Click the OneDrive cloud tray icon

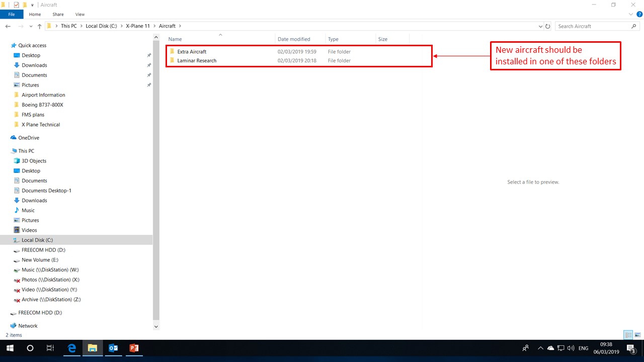click(x=550, y=348)
